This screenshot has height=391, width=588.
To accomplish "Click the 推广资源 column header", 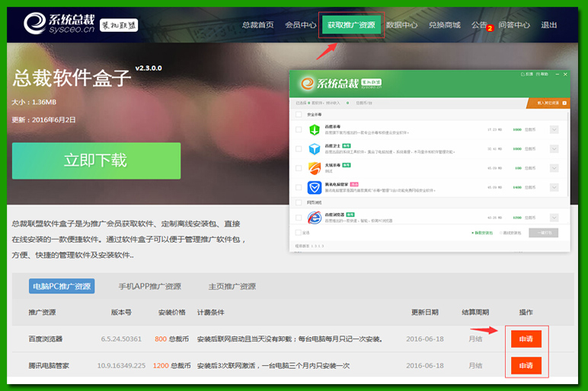I will tap(42, 313).
